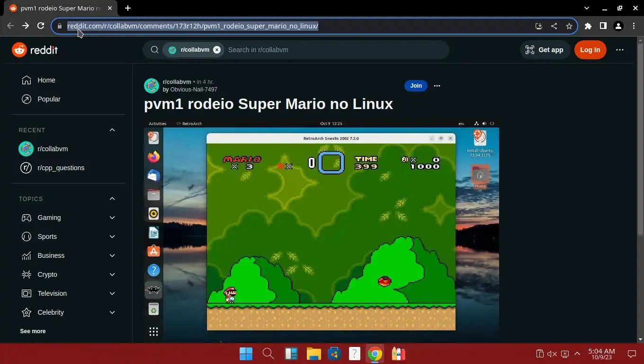Open the tab search dropdown arrow
The image size is (644, 364).
(x=587, y=8)
